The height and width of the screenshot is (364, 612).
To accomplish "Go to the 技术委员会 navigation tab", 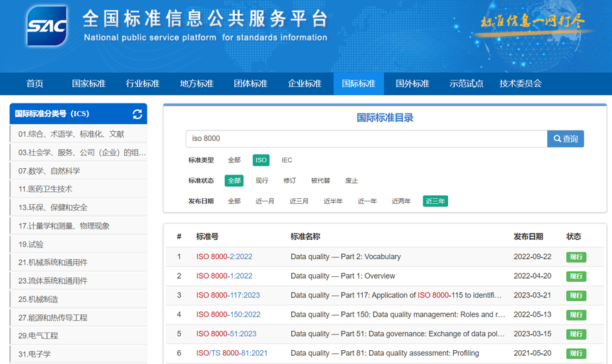I will (520, 83).
